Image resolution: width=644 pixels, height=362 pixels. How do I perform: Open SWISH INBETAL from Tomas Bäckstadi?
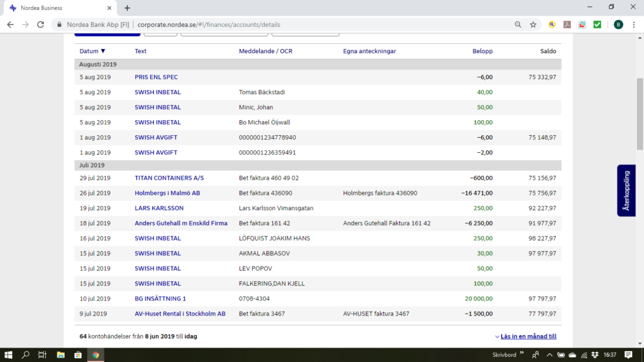[158, 92]
